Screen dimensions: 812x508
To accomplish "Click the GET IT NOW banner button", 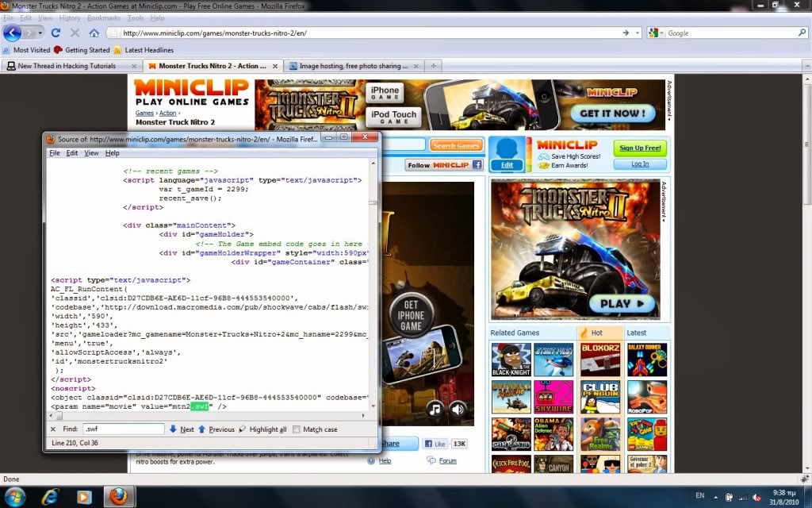I will point(613,113).
